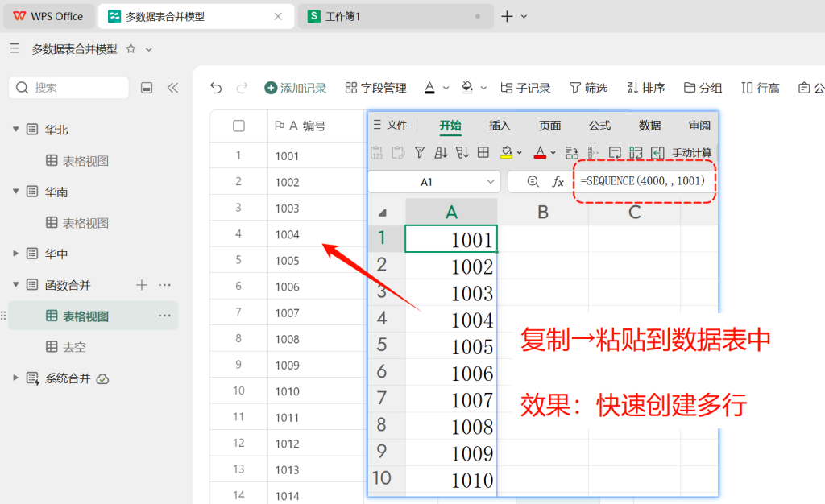
Task: Apply yellow fill color in spreadsheet
Action: (x=506, y=152)
